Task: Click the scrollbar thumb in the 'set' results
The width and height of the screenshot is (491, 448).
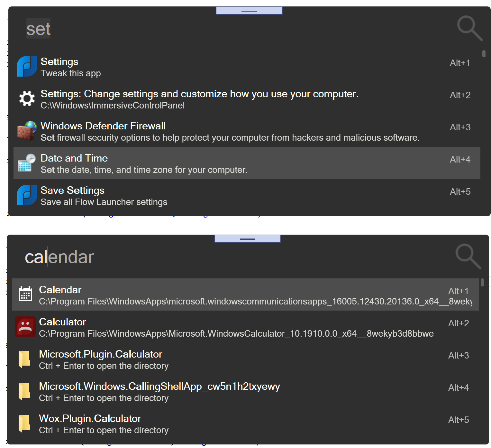Action: pos(484,53)
